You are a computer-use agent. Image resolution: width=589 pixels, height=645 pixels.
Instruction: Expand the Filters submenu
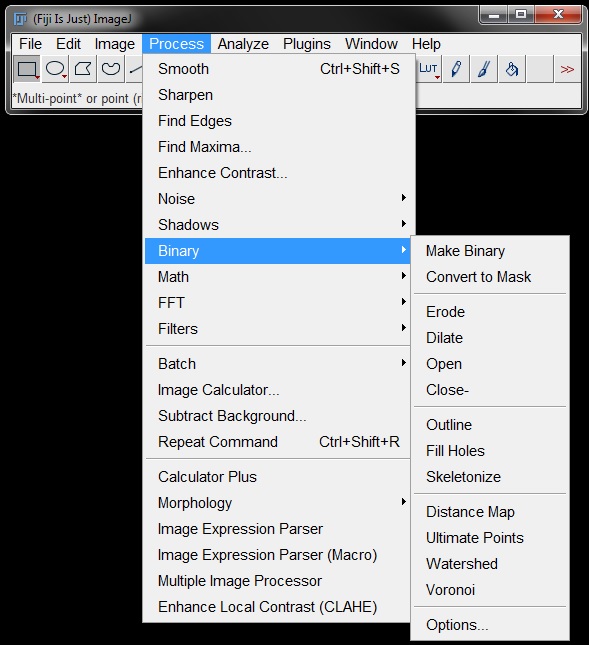coord(278,329)
